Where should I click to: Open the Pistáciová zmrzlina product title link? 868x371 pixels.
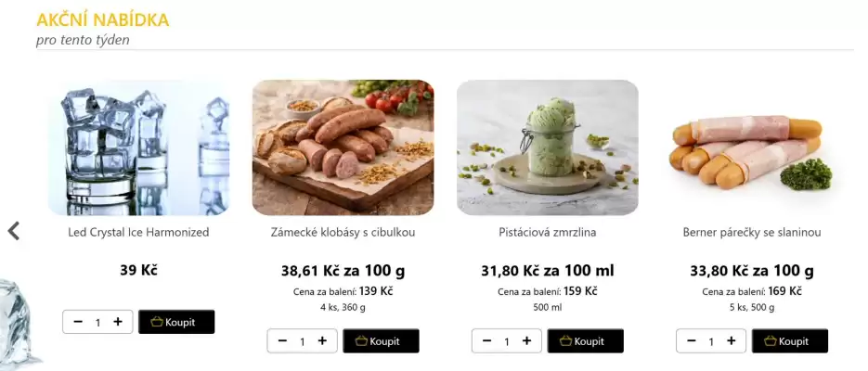[548, 232]
